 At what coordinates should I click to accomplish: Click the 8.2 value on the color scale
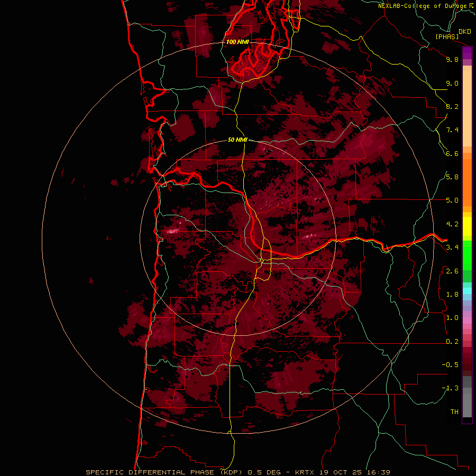452,106
